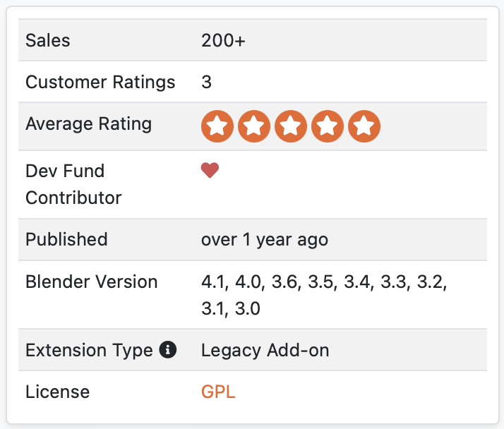
Task: Click the Blender version numbers list
Action: coord(324,295)
